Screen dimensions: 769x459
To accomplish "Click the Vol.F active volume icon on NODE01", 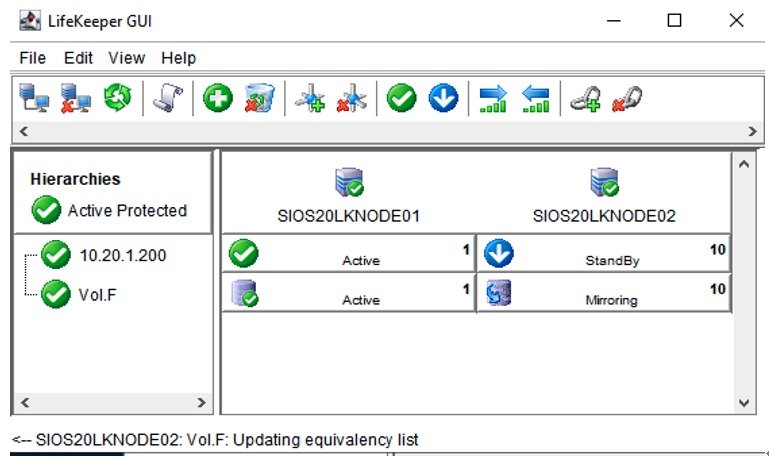I will point(244,293).
